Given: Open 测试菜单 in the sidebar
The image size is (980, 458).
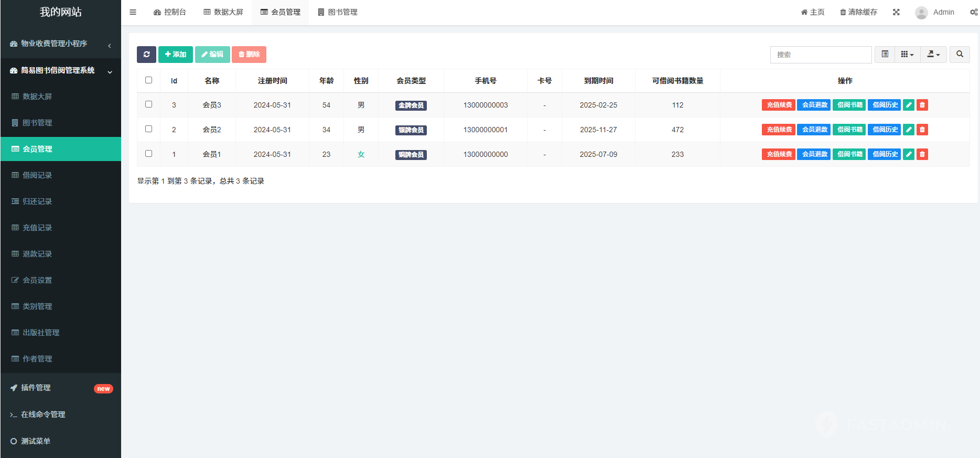Looking at the screenshot, I should [61, 441].
